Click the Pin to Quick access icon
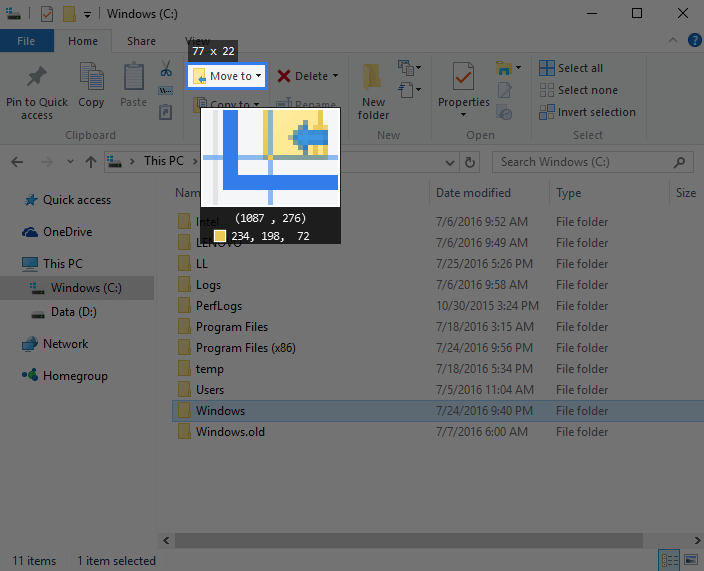This screenshot has width=704, height=571. click(x=37, y=77)
